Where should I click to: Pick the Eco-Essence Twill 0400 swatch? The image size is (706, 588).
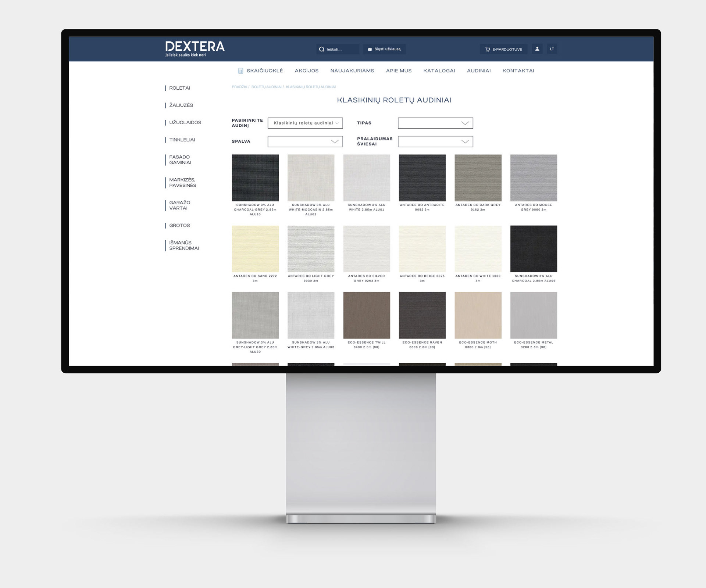367,315
